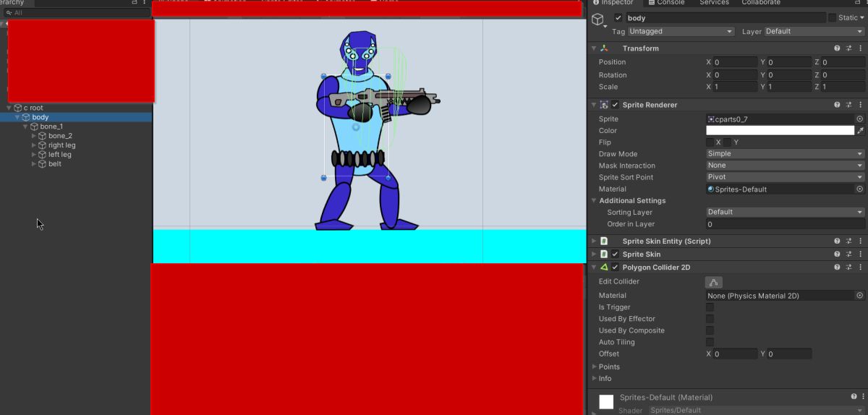
Task: Open Sprite Renderer help reference icon
Action: tap(837, 105)
